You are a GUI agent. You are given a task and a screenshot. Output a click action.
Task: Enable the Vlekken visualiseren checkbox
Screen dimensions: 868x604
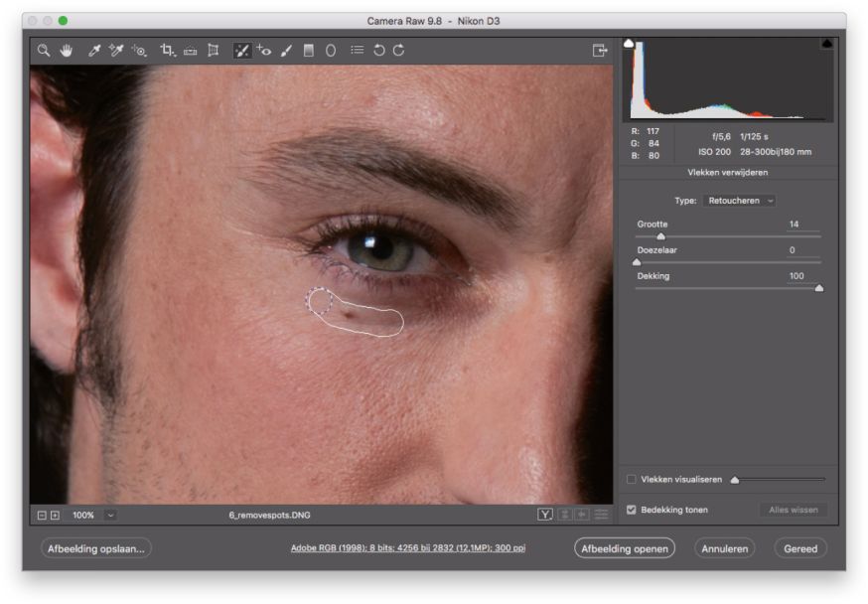coord(632,479)
